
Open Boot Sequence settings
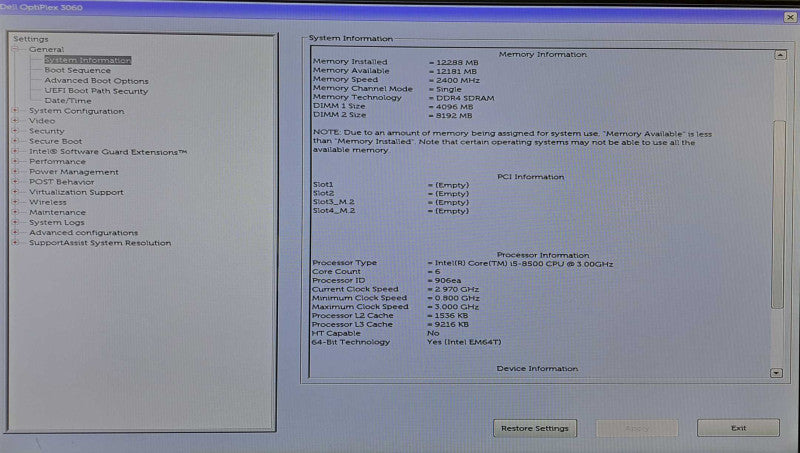coord(78,70)
